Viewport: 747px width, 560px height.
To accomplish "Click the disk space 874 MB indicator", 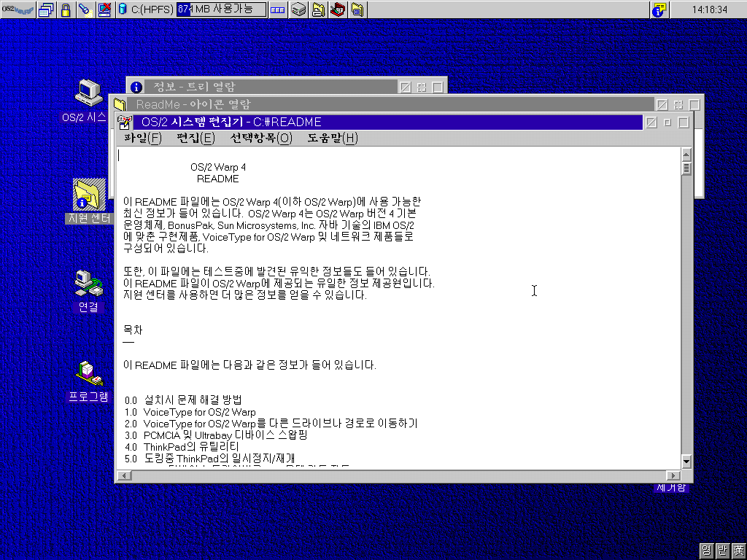I will pyautogui.click(x=221, y=9).
